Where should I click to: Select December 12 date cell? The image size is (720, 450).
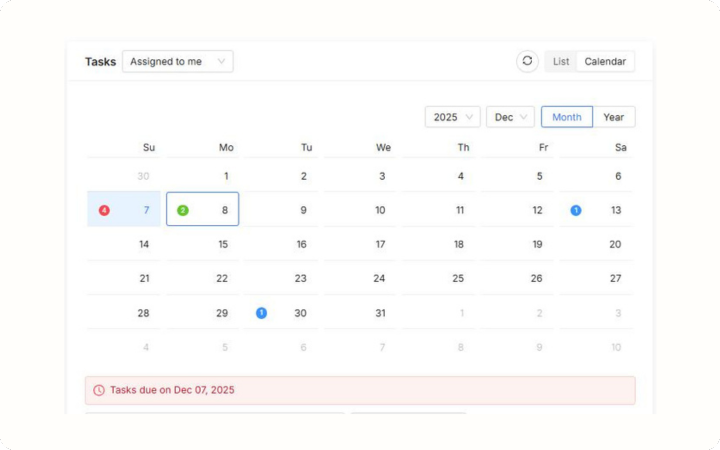pyautogui.click(x=517, y=209)
